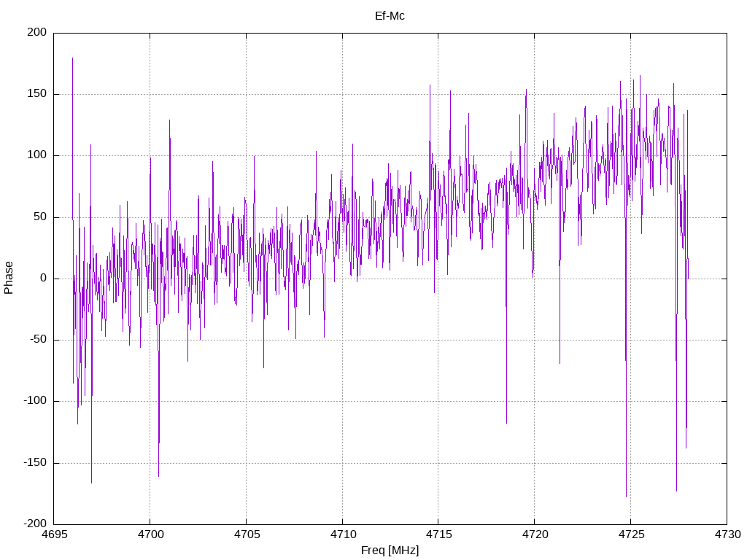Click the plot title Ef-Mc
Viewport: 747px width, 560px height.
click(390, 16)
